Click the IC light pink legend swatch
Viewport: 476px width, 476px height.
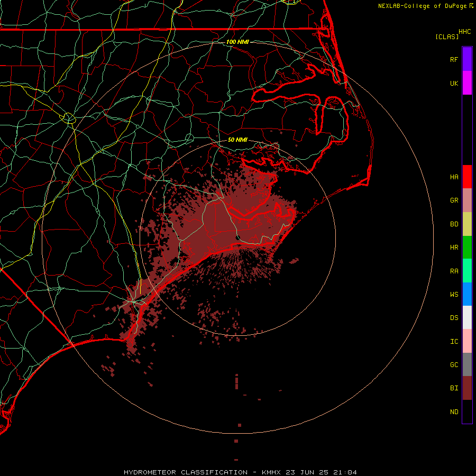[467, 341]
